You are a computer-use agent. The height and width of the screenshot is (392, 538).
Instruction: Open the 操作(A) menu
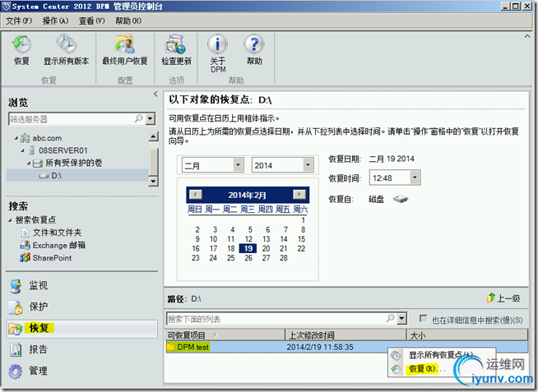55,21
